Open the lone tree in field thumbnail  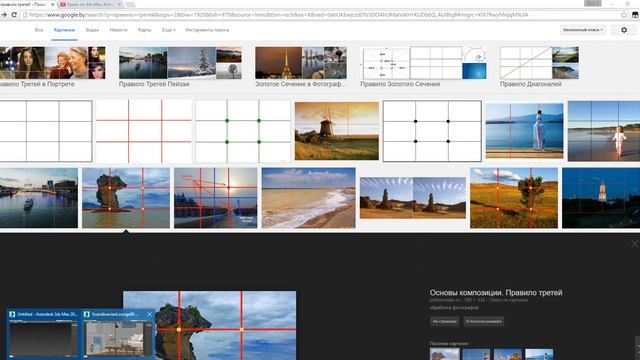514,198
